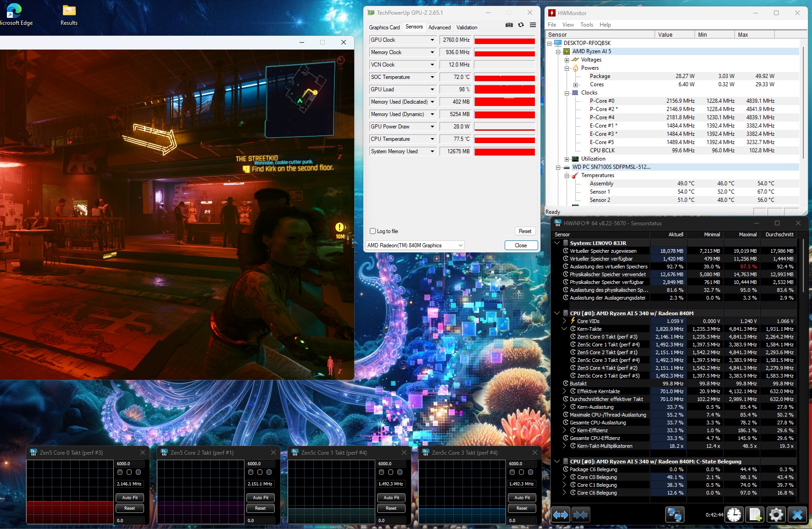Start logging with HWiNFO sheet-plus icon
812x529 pixels.
[x=755, y=515]
